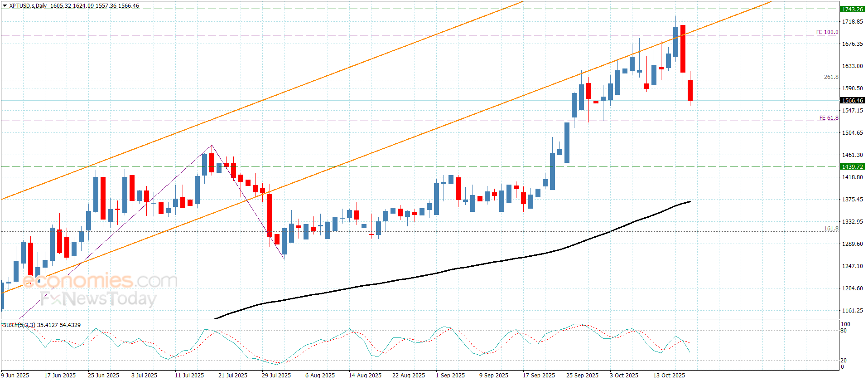Click the FE 100.0 Fibonacci label
Viewport: 868px width, 381px height.
click(827, 32)
